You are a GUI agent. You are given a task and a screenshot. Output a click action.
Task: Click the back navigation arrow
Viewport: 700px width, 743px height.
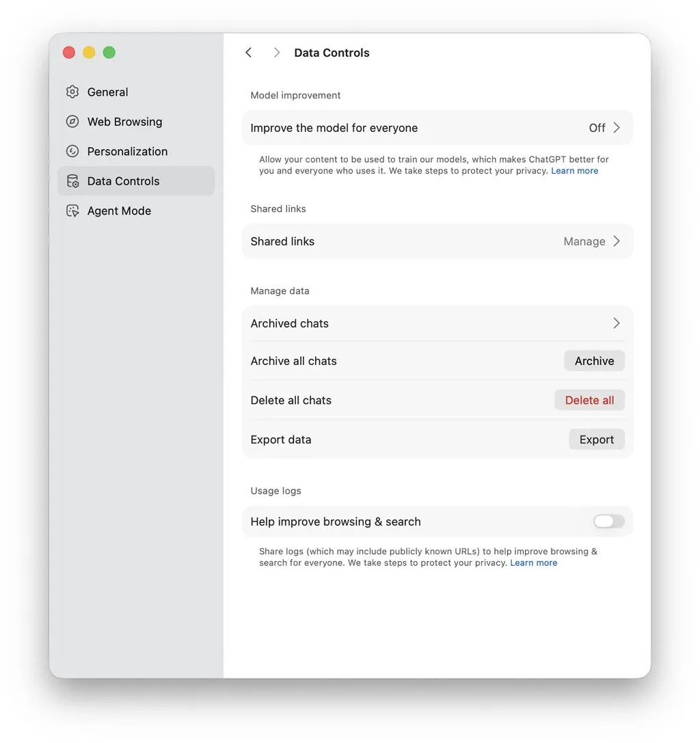pos(248,52)
